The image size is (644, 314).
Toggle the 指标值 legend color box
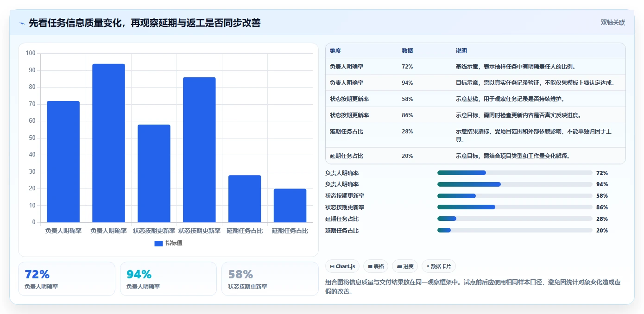(158, 243)
